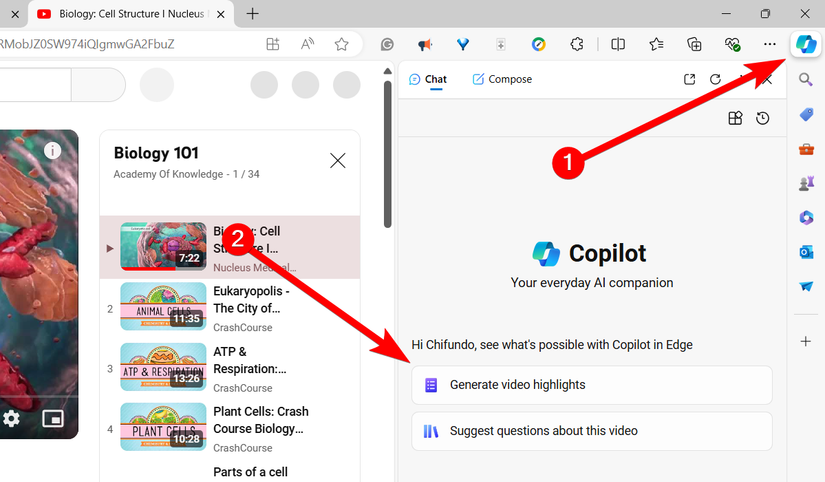The height and width of the screenshot is (482, 825).
Task: Play Biology: Cell Structure playlist video
Action: [230, 247]
